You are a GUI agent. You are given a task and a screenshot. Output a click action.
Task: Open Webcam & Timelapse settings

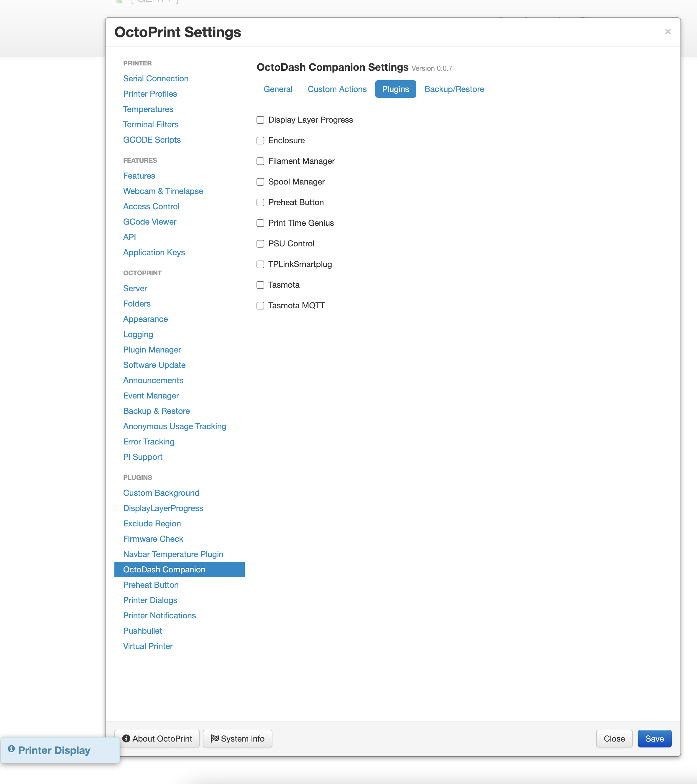pyautogui.click(x=163, y=191)
